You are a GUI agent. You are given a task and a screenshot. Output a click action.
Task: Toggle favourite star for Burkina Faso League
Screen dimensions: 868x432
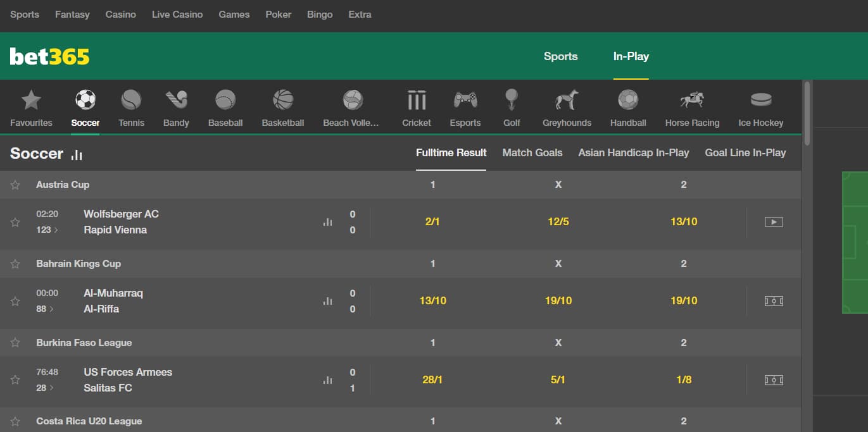click(15, 343)
